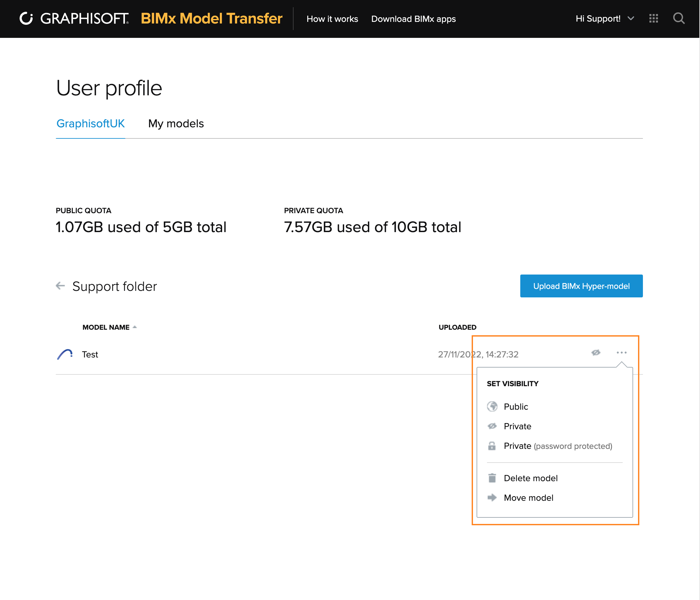Click crossed-eye icon beside Private option
Image resolution: width=700 pixels, height=600 pixels.
492,426
